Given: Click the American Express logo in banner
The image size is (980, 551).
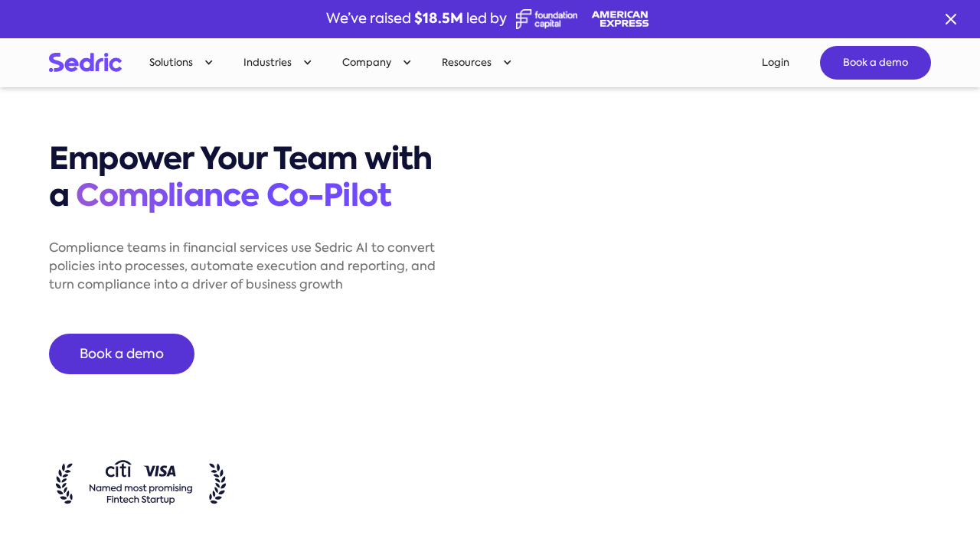Looking at the screenshot, I should pos(619,18).
